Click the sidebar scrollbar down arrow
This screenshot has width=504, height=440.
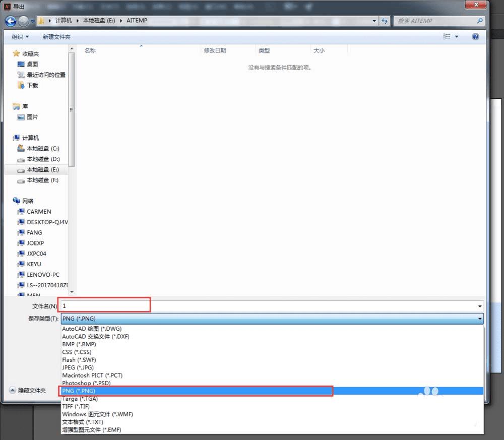72,292
